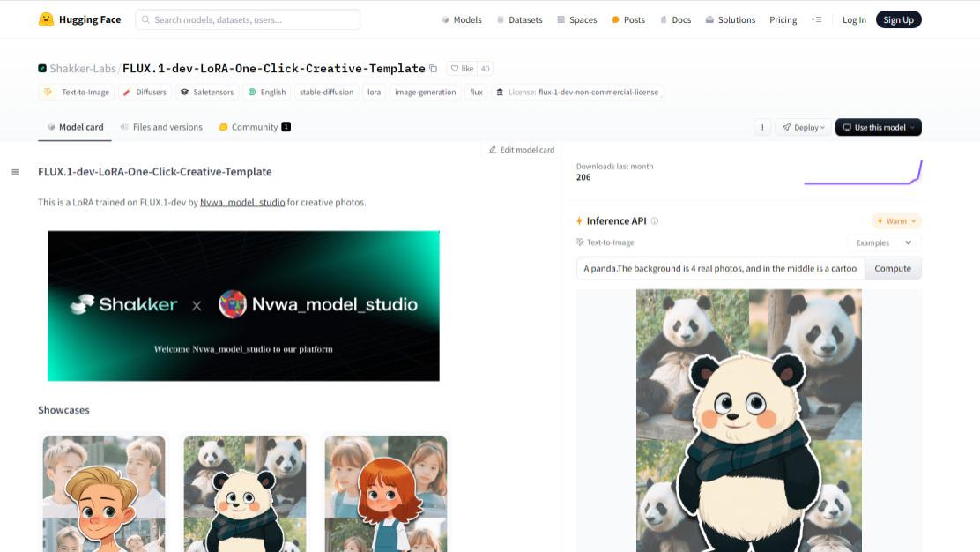Open the red-haired girl showcase thumbnail
The width and height of the screenshot is (980, 552).
click(x=386, y=494)
